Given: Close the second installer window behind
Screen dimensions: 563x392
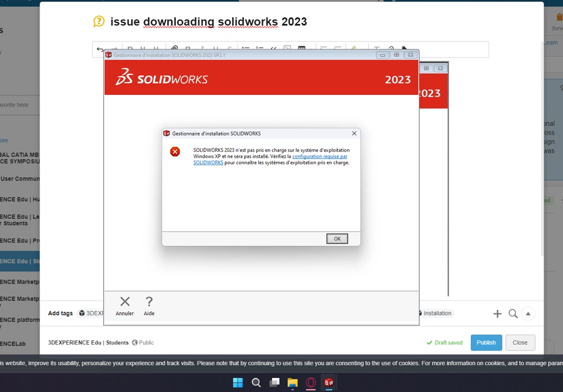Looking at the screenshot, I should pyautogui.click(x=440, y=68).
